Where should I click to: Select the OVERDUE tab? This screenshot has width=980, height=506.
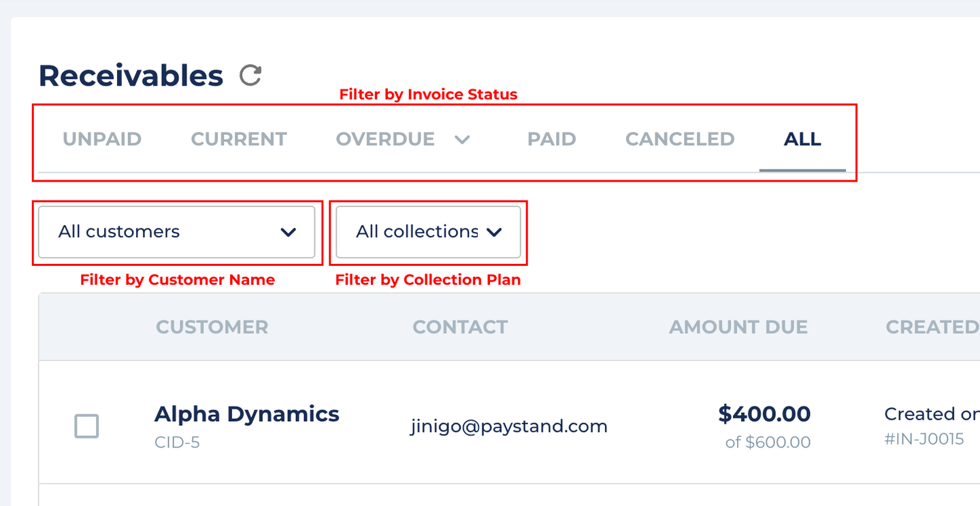click(x=385, y=139)
